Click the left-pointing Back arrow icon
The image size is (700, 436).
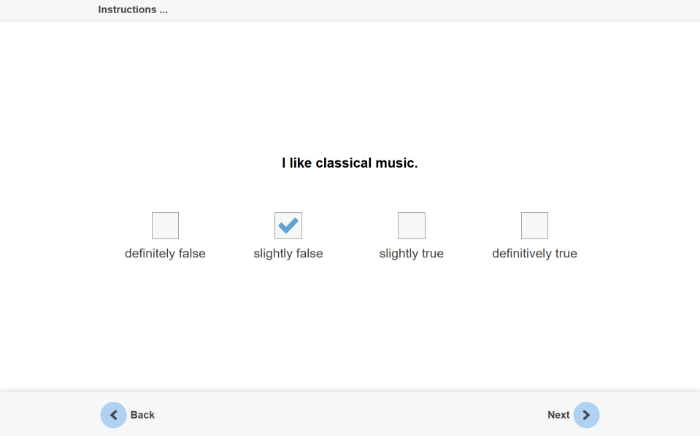tap(113, 415)
